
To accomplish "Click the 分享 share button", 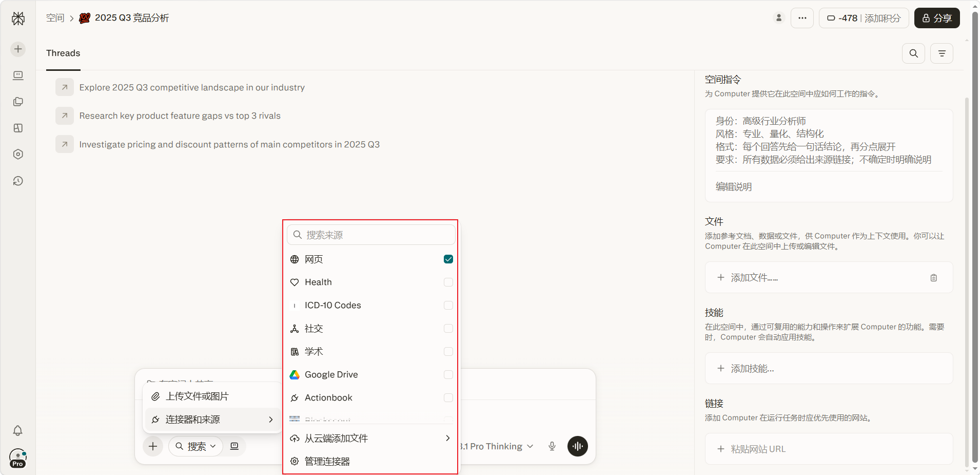I will (x=937, y=18).
